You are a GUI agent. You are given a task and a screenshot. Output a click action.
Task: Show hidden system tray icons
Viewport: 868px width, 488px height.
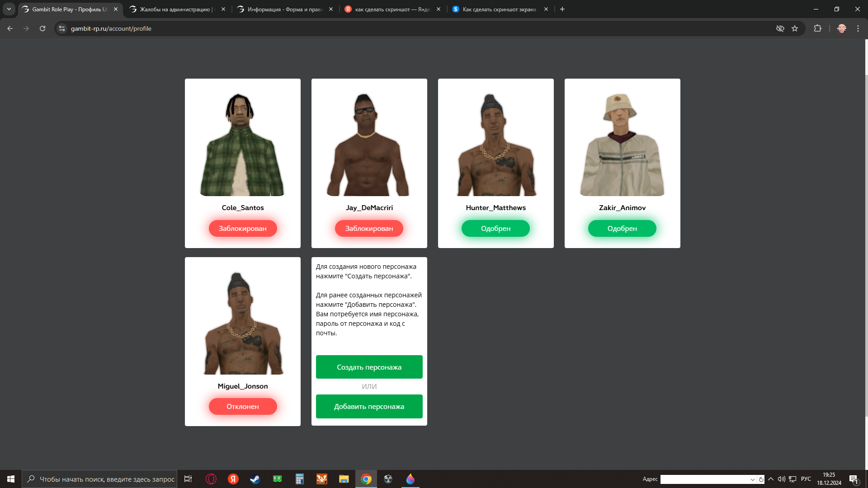click(x=771, y=479)
